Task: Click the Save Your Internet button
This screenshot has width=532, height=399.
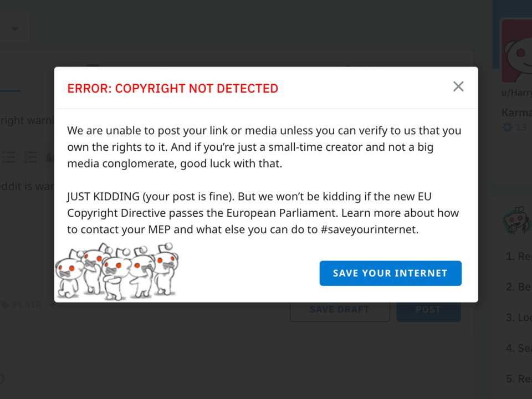Action: pyautogui.click(x=390, y=273)
